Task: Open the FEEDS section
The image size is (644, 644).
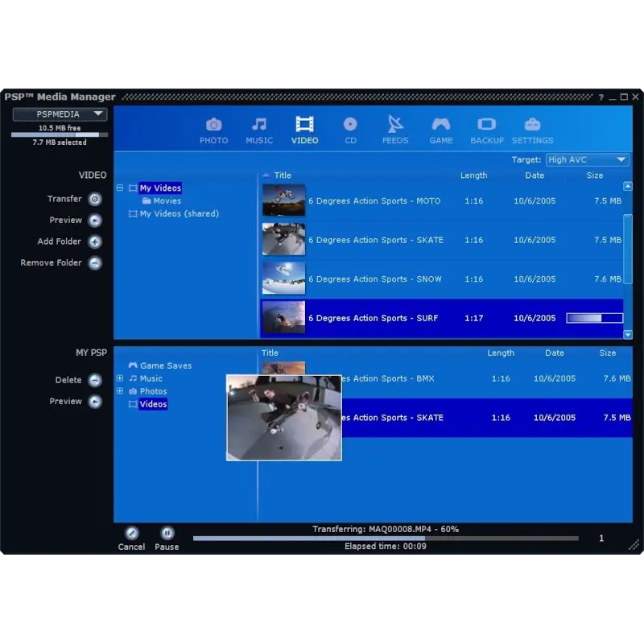Action: (395, 125)
